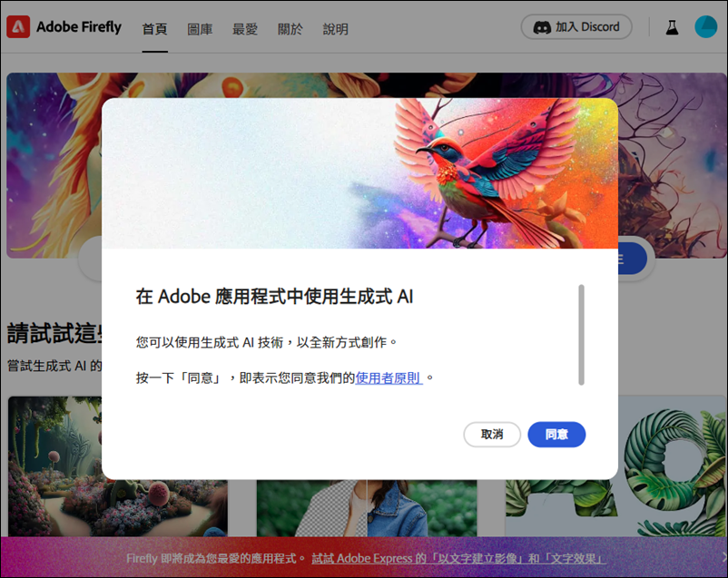The image size is (728, 578).
Task: Open the beta flask icon
Action: click(x=672, y=27)
